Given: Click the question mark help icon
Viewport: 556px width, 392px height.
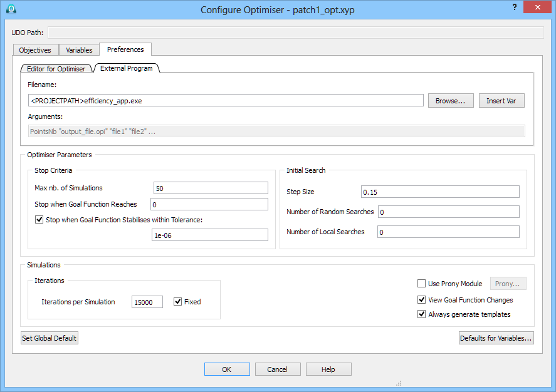Looking at the screenshot, I should tap(515, 7).
